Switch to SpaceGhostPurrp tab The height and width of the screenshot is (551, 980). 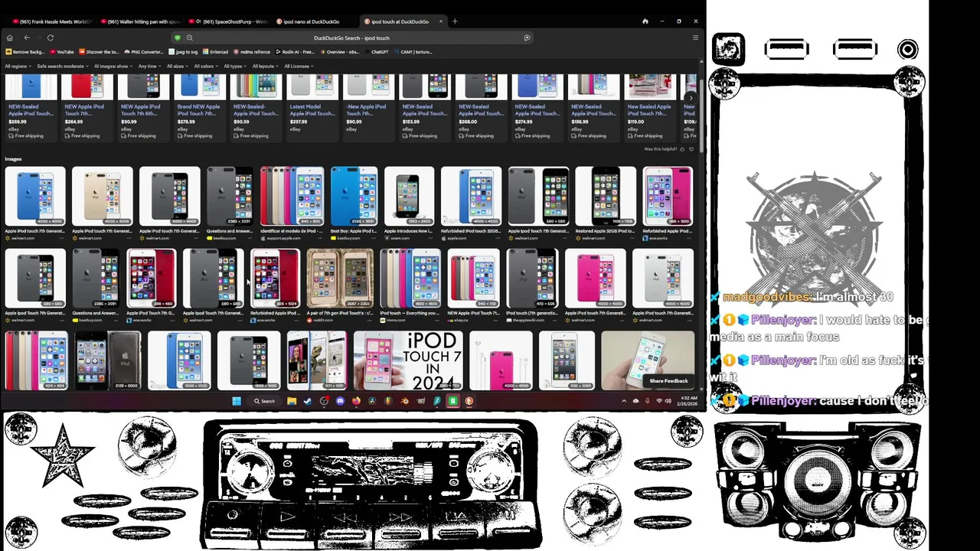(x=228, y=21)
